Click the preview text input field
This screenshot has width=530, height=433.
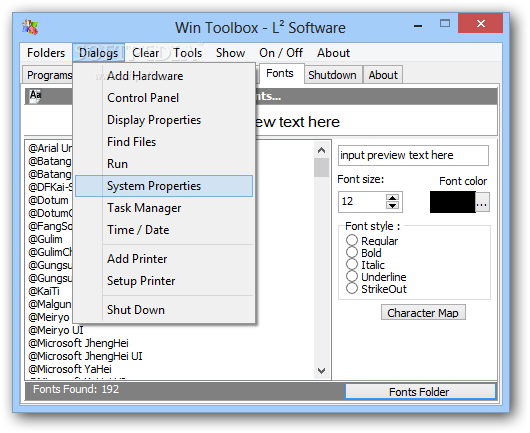413,155
